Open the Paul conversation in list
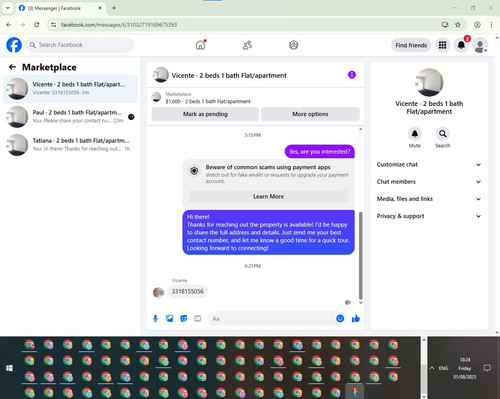Screen dimensions: 500x399 click(70, 117)
